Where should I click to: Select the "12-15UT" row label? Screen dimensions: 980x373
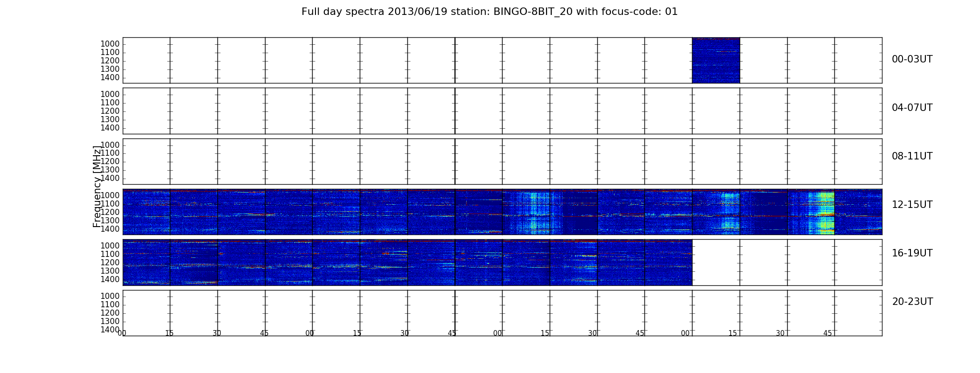(x=912, y=205)
